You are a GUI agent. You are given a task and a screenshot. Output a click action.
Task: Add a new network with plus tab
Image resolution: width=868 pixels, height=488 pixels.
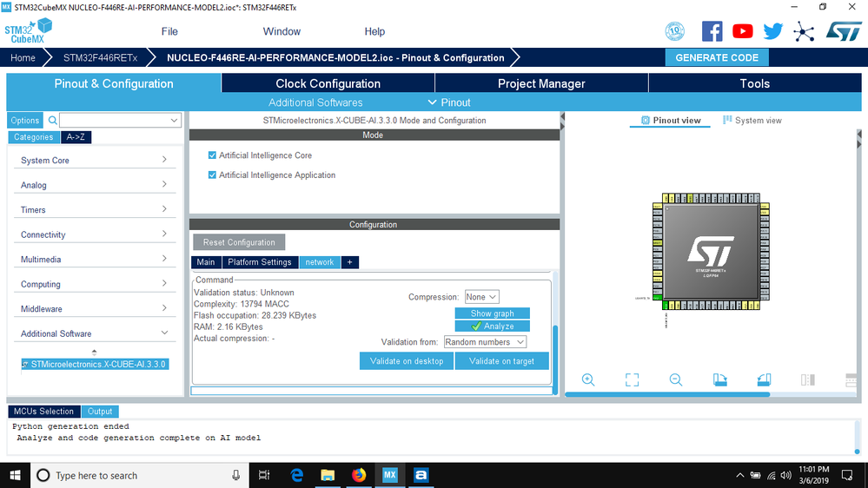pyautogui.click(x=350, y=262)
